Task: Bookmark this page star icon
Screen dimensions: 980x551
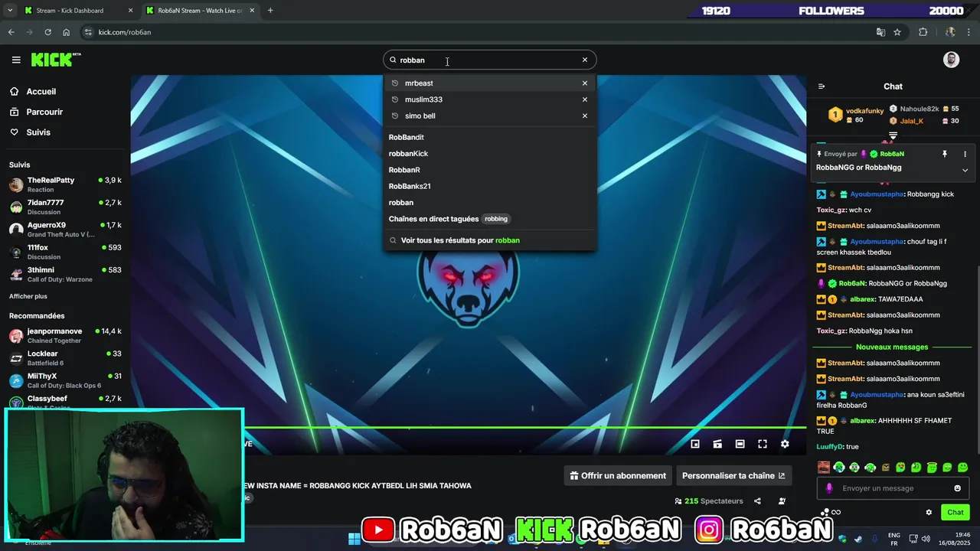Action: tap(897, 32)
